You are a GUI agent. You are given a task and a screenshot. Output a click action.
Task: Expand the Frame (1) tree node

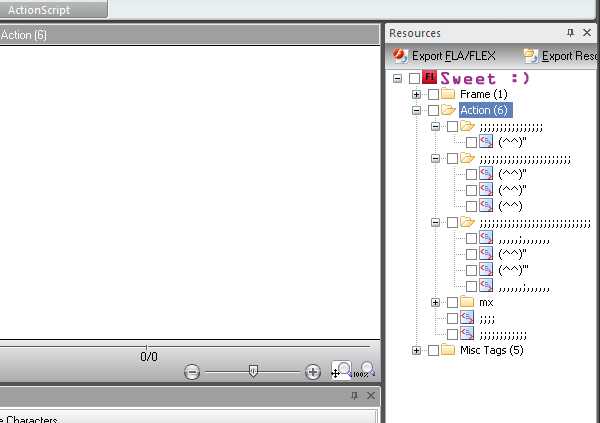[416, 94]
